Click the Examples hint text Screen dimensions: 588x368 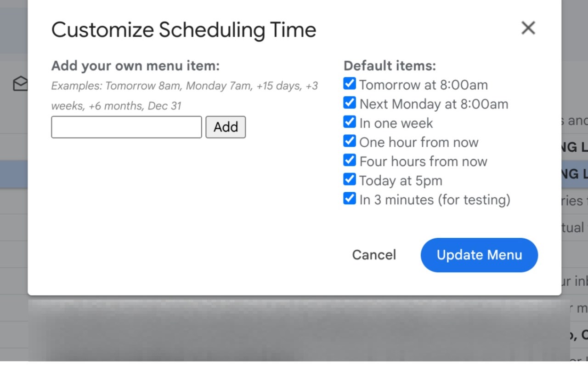[184, 86]
